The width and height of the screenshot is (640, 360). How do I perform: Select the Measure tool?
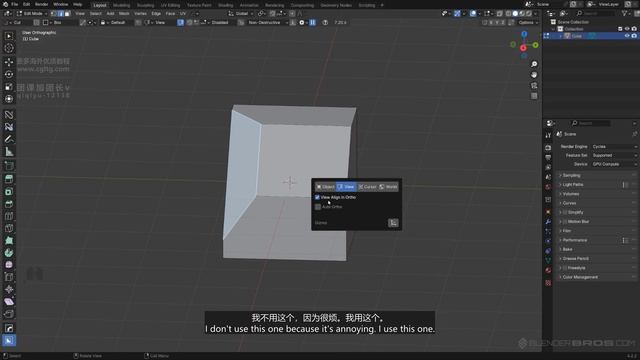[9, 151]
